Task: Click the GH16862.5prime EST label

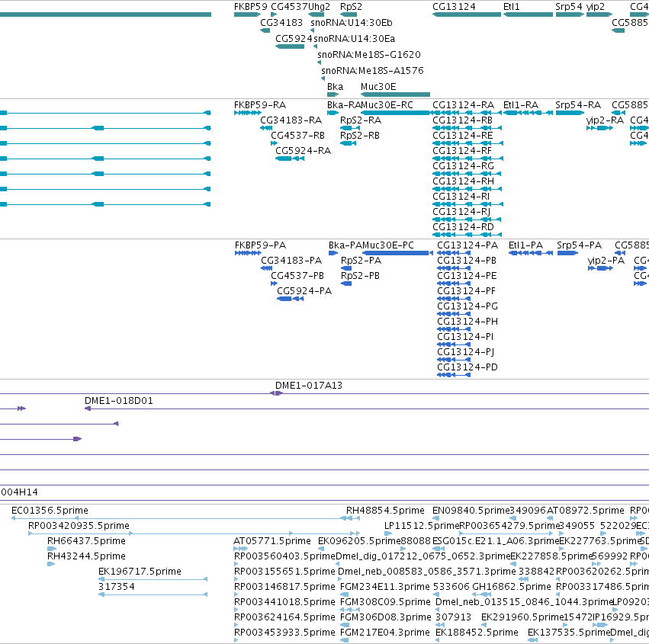Action: point(512,587)
